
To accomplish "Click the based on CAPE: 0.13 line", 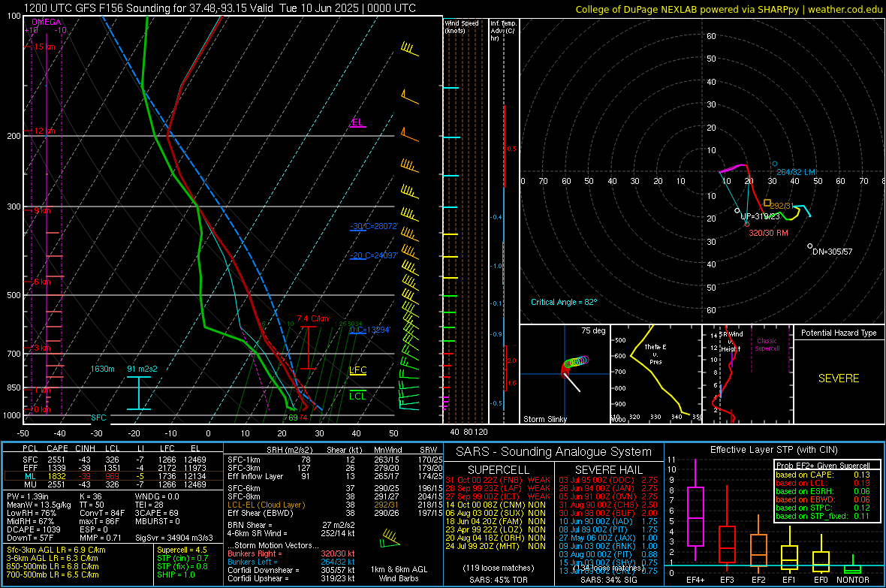I will pyautogui.click(x=823, y=475).
